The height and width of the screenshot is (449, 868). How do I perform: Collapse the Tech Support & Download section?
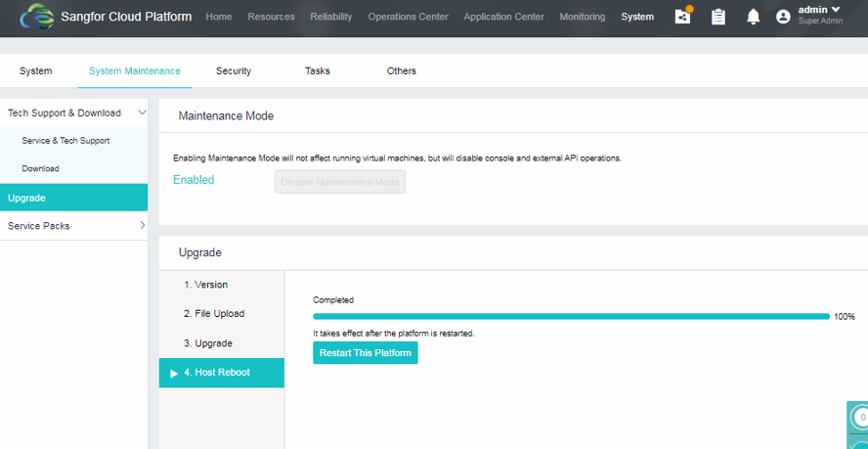142,113
